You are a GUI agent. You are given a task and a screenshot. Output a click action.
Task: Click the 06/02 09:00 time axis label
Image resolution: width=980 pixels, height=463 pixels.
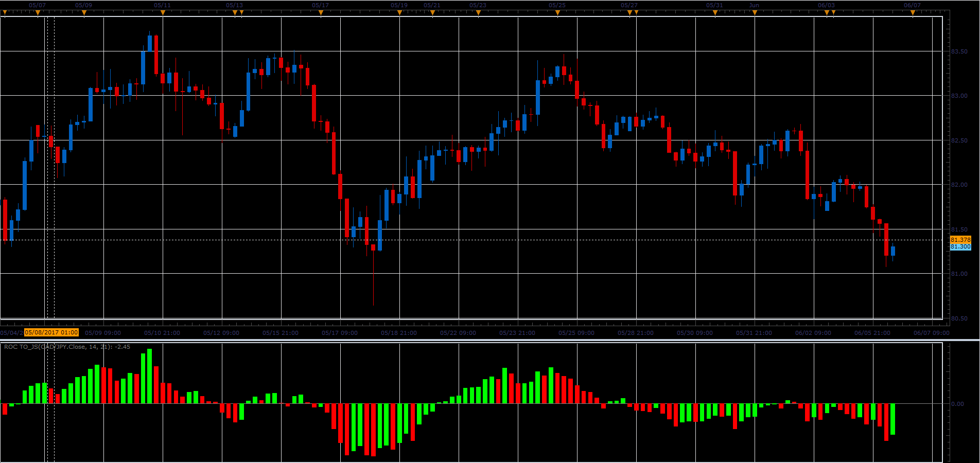tap(813, 333)
